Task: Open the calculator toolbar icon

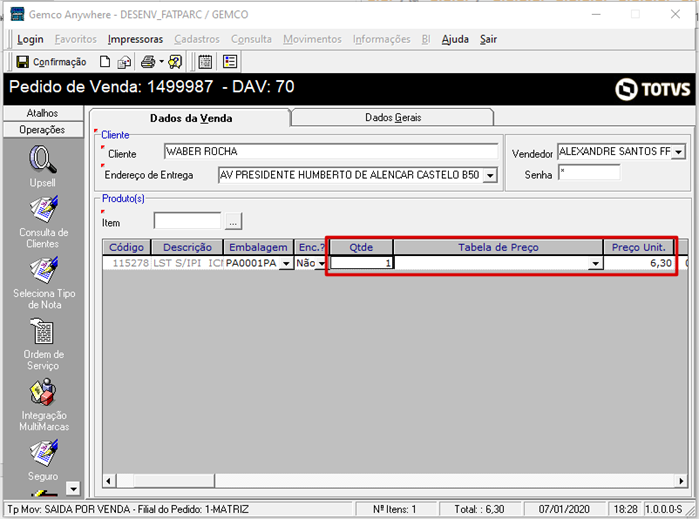Action: point(205,62)
